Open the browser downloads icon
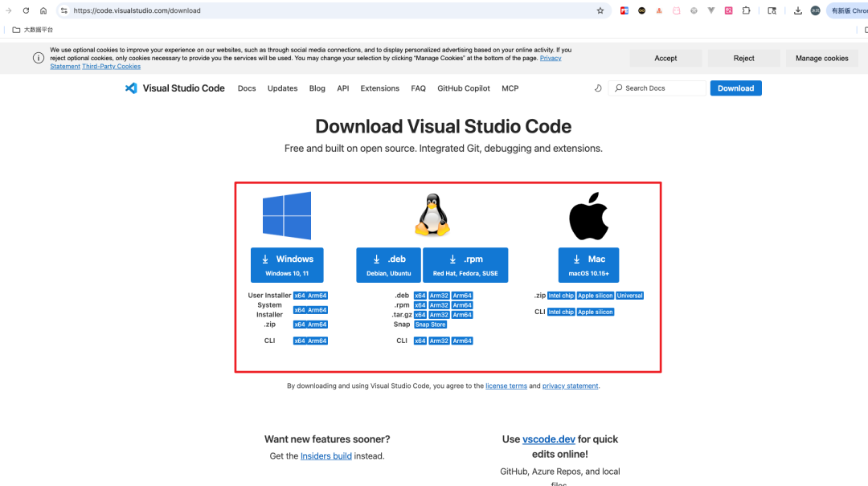 point(798,10)
